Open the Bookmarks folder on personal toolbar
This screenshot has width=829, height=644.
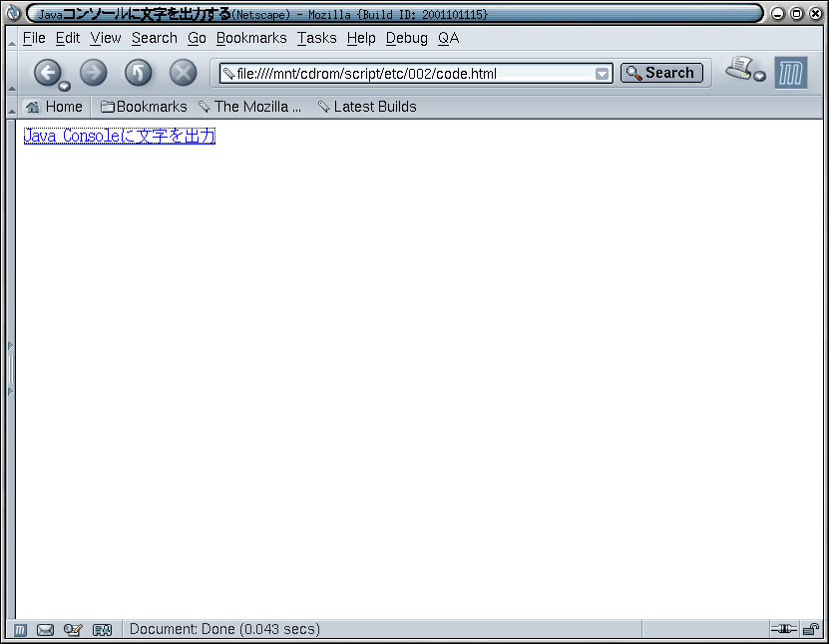pyautogui.click(x=144, y=107)
